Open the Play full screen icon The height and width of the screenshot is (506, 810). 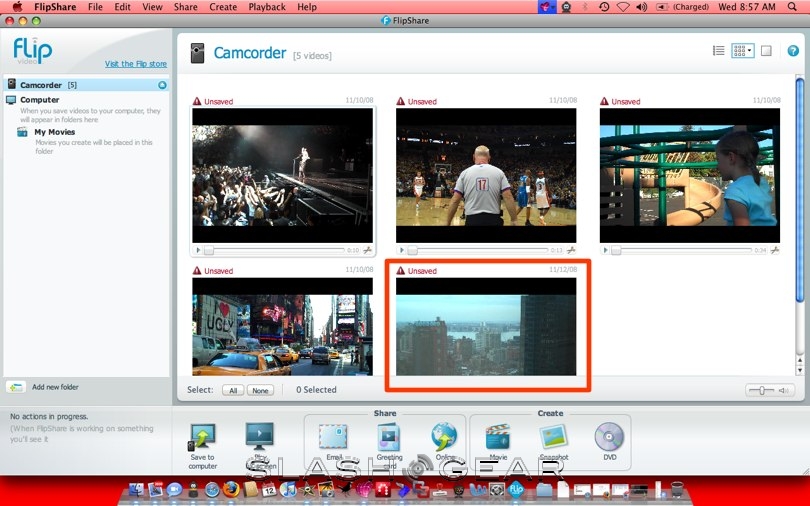[259, 437]
